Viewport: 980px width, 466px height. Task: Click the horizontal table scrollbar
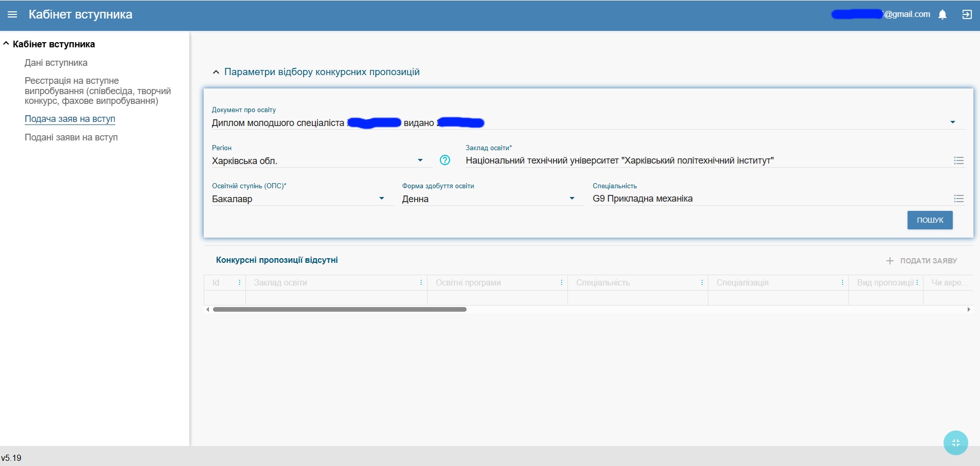(340, 310)
